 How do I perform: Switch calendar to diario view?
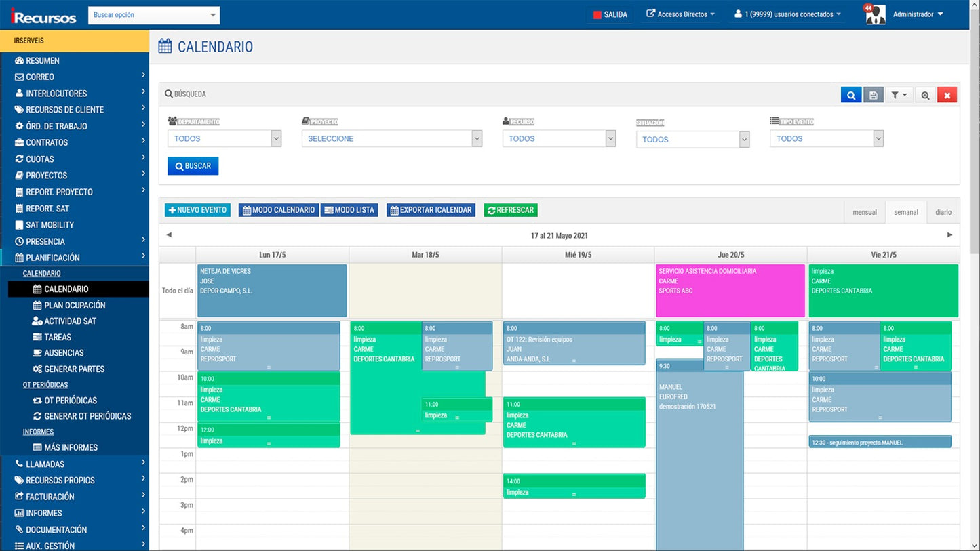click(x=943, y=212)
